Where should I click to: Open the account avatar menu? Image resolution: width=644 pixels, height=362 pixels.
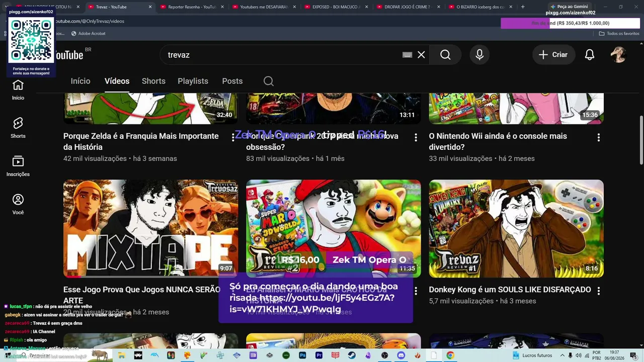618,55
